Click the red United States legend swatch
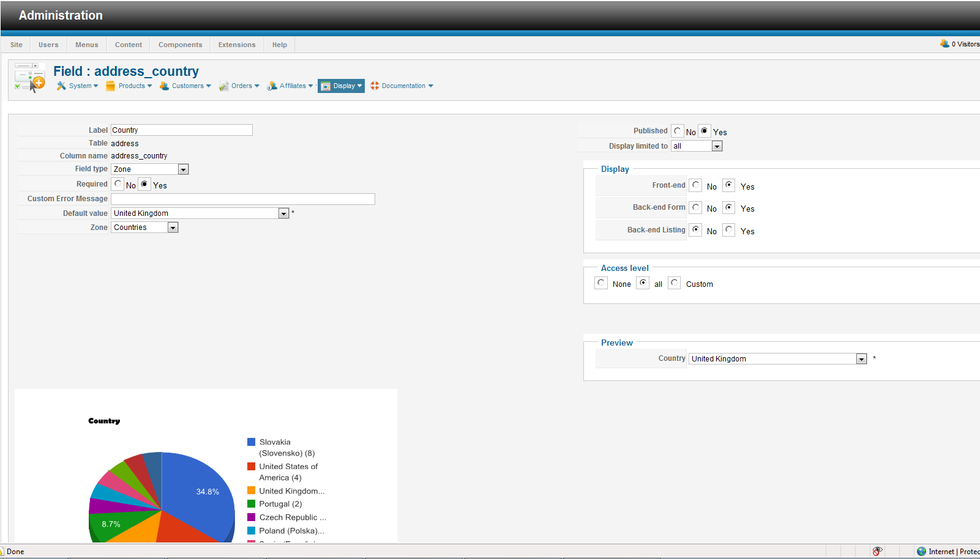Image resolution: width=980 pixels, height=559 pixels. click(x=251, y=466)
